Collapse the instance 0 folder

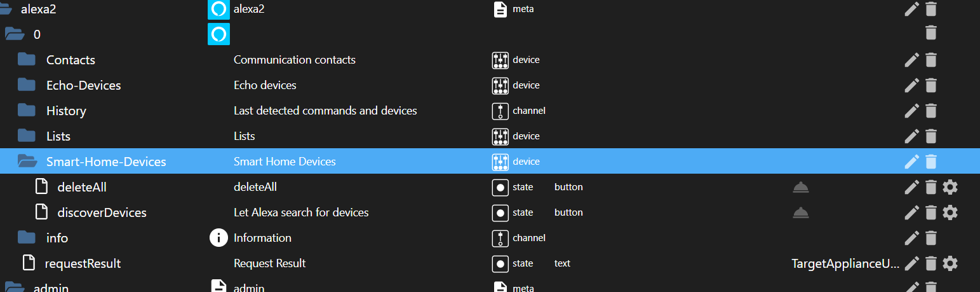click(15, 34)
